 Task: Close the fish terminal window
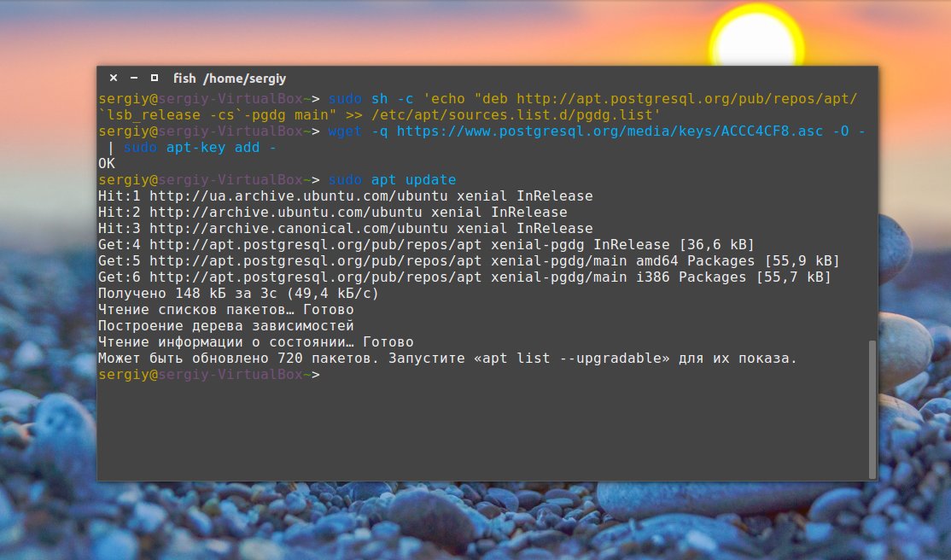(x=114, y=79)
